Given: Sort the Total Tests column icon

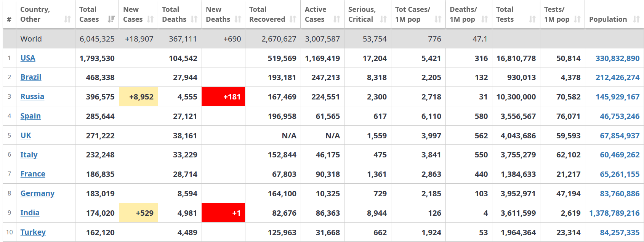Looking at the screenshot, I should (x=532, y=19).
